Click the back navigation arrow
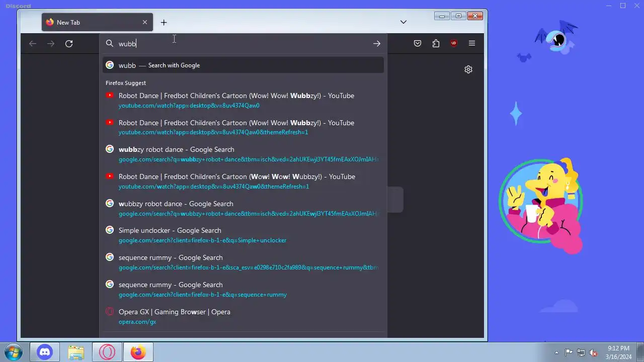The height and width of the screenshot is (362, 644). point(33,44)
